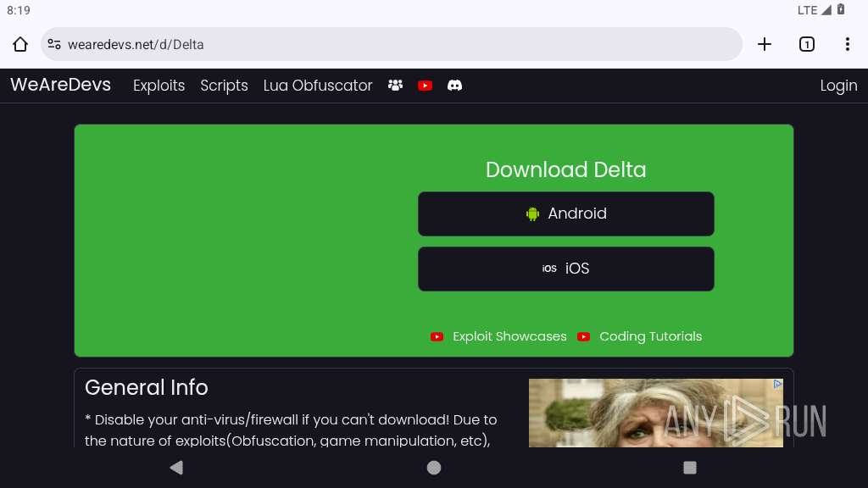
Task: Click the Download Delta heading
Action: [x=565, y=169]
